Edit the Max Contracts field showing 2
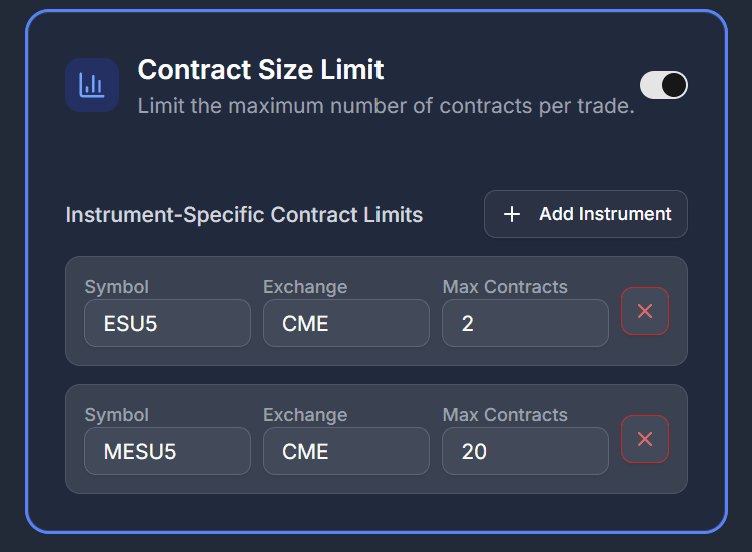Screen dimensions: 752x552 [x=525, y=323]
